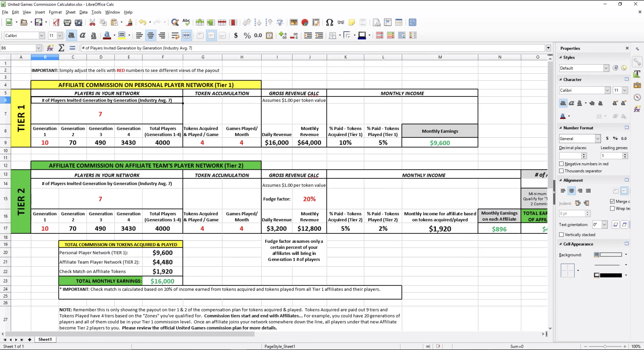Viewport: 644px width, 350px height.
Task: Switch to the Sheet1 tab
Action: click(45, 339)
